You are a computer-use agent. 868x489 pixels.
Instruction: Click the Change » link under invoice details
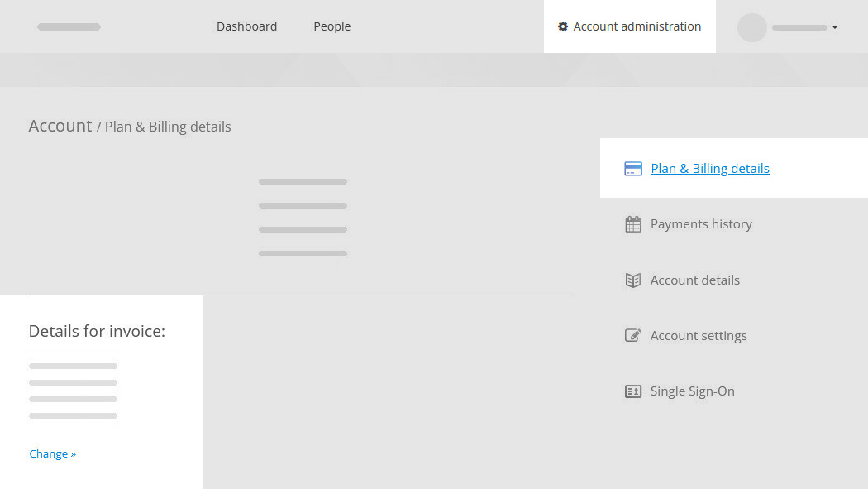pyautogui.click(x=53, y=453)
